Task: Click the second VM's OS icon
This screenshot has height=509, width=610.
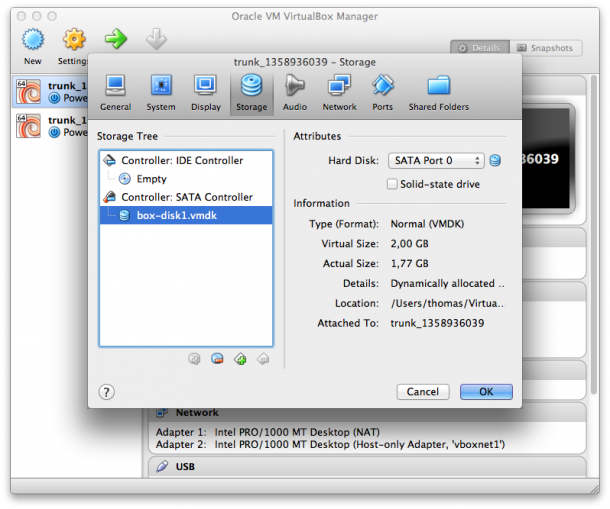Action: [28, 126]
